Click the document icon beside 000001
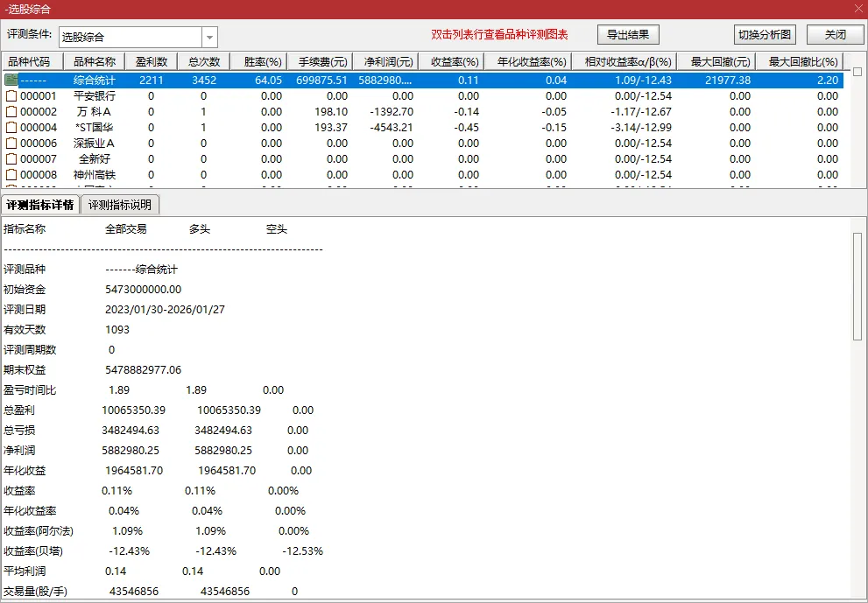The height and width of the screenshot is (603, 868). coord(11,95)
